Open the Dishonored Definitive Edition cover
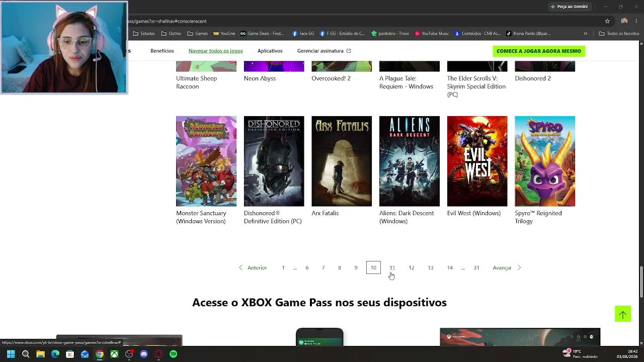The image size is (644, 362). [x=274, y=161]
